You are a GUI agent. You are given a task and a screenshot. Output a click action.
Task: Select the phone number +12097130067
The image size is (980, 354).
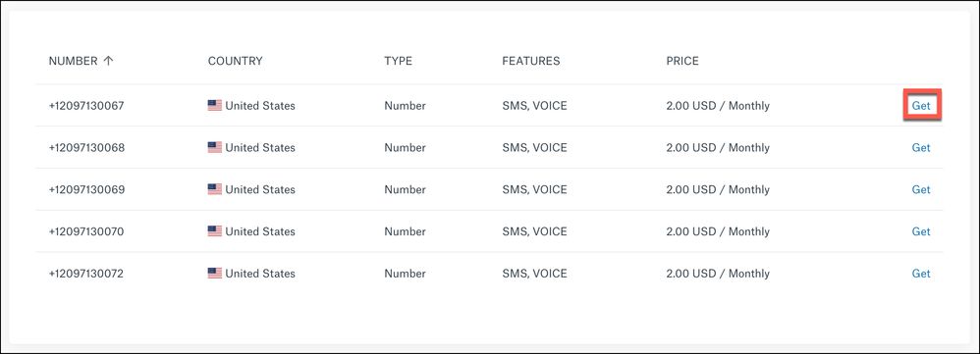(86, 106)
